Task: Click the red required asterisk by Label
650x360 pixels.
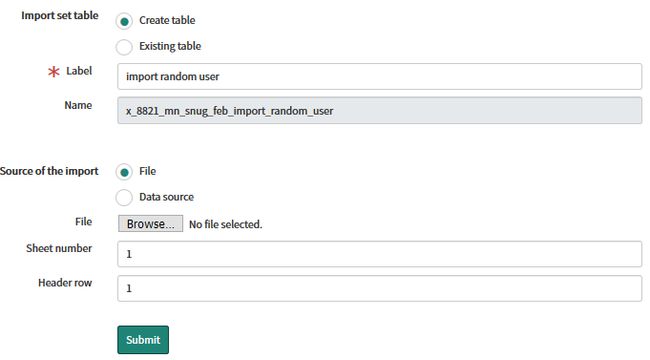Action: point(53,72)
